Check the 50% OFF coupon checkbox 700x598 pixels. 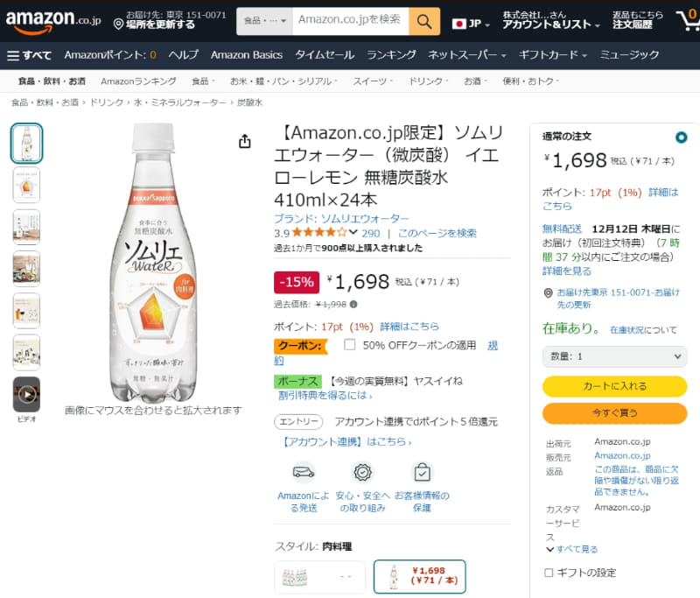(350, 345)
